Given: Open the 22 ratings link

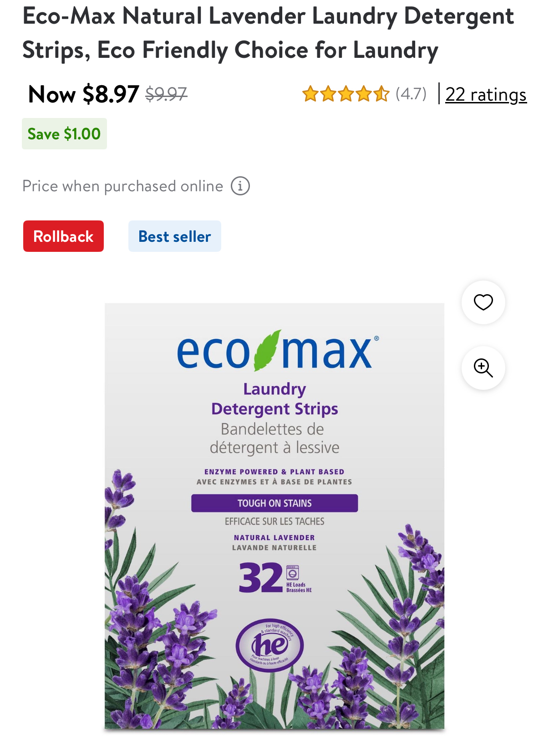Looking at the screenshot, I should [x=486, y=95].
